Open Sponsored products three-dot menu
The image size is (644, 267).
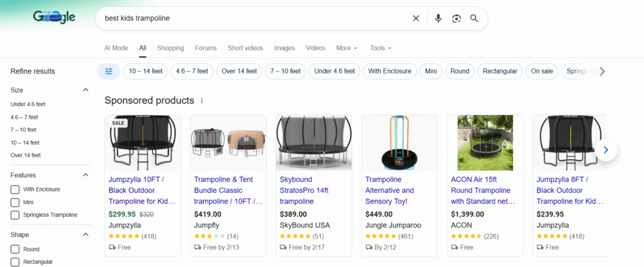(x=202, y=101)
